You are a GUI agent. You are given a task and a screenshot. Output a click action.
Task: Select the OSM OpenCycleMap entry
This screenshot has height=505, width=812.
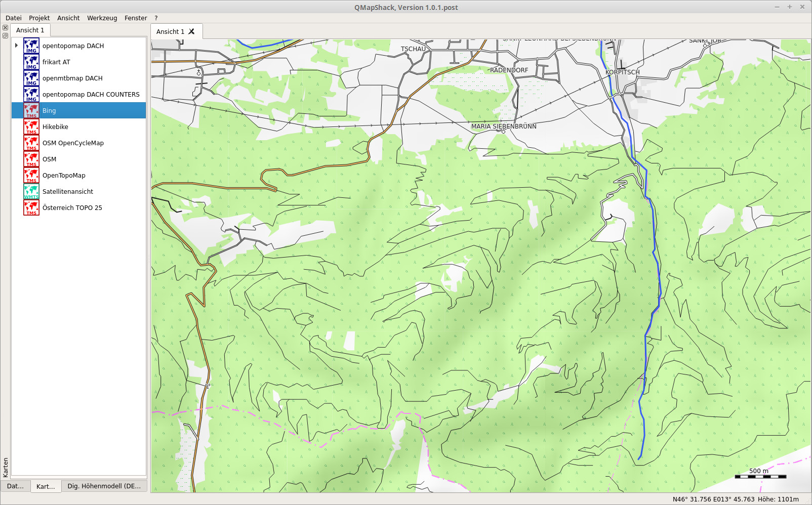(79, 143)
